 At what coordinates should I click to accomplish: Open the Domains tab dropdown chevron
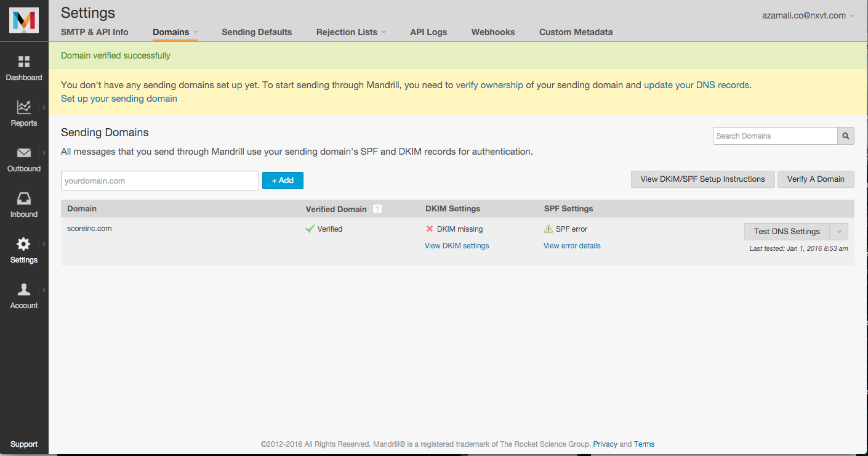(x=195, y=32)
